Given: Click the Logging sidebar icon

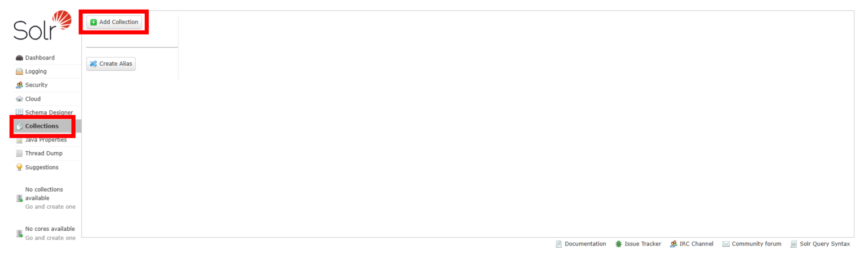Looking at the screenshot, I should [x=19, y=71].
